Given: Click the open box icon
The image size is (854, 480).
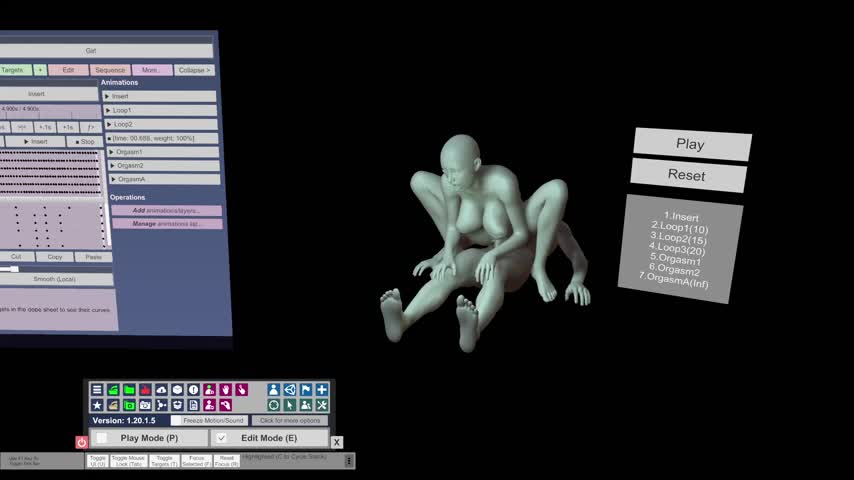Looking at the screenshot, I should (x=177, y=405).
